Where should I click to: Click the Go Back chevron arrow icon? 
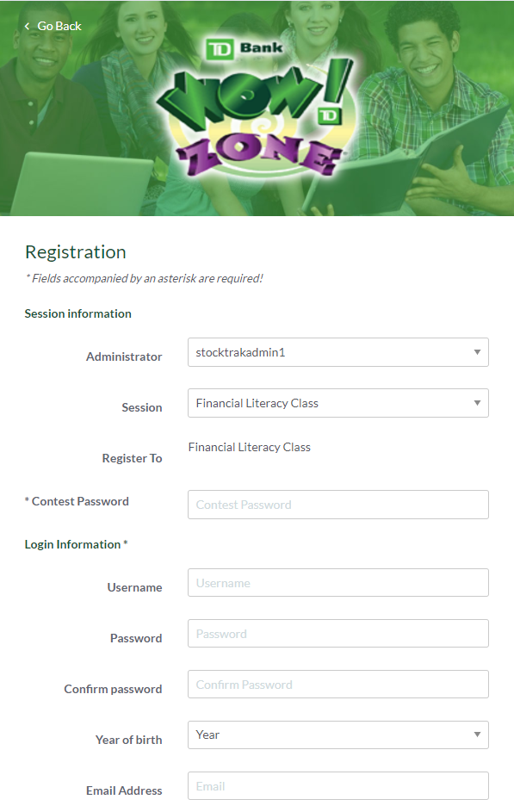coord(27,26)
